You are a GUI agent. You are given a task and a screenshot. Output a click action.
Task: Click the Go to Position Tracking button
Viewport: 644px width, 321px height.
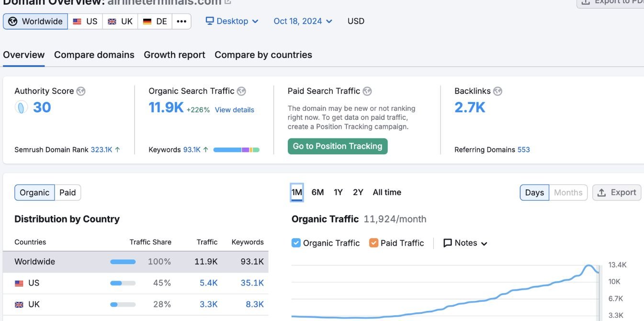coord(338,146)
